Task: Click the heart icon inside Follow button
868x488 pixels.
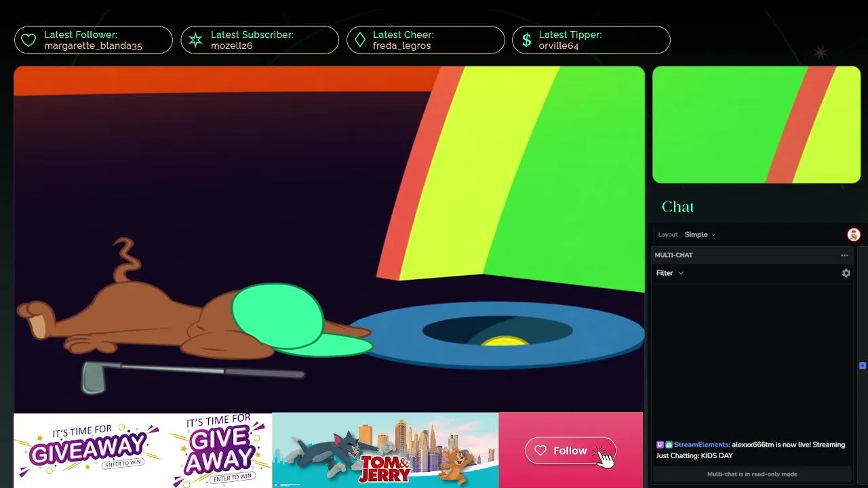Action: (x=540, y=451)
